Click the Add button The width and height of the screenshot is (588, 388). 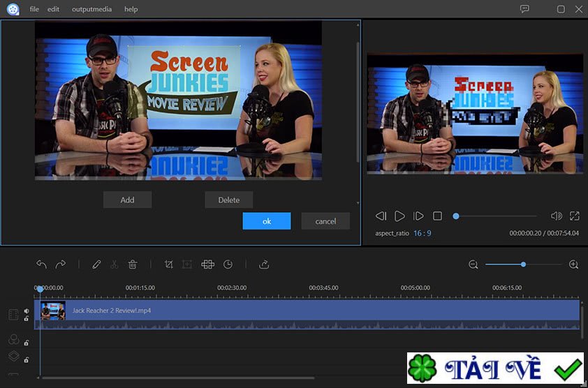pyautogui.click(x=128, y=200)
